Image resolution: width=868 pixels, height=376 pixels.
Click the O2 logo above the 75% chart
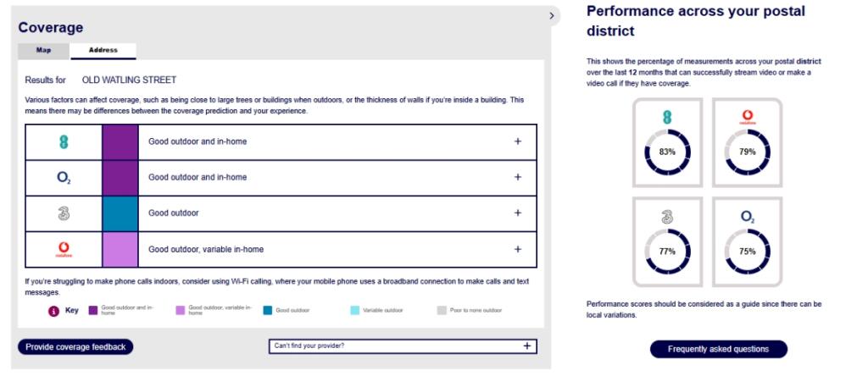click(x=748, y=217)
